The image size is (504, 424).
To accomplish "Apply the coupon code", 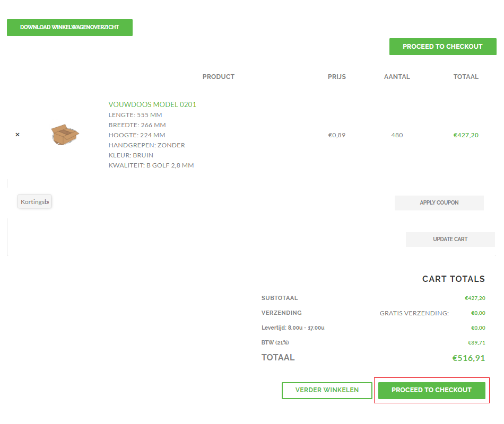I will coord(439,202).
